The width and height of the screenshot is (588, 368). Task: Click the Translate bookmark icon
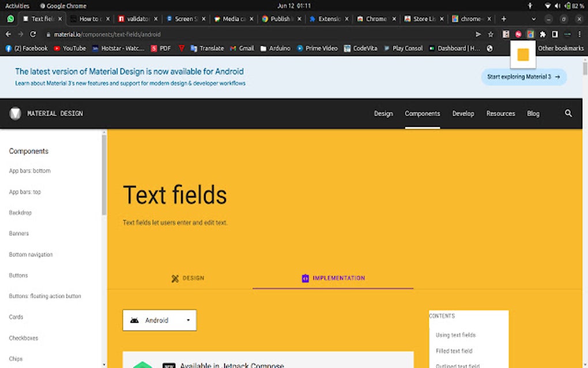tap(194, 48)
